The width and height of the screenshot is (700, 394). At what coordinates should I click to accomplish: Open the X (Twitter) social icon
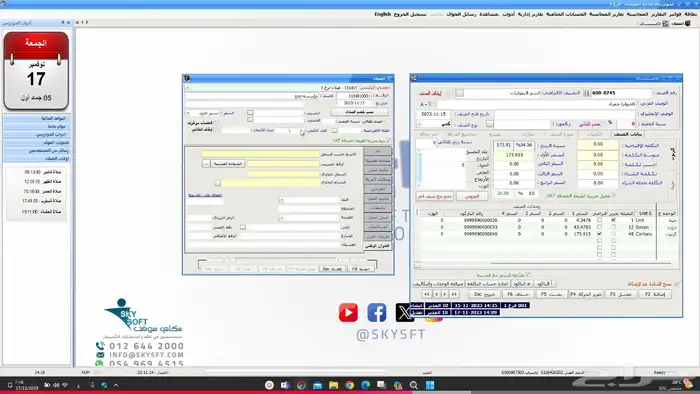tap(404, 312)
